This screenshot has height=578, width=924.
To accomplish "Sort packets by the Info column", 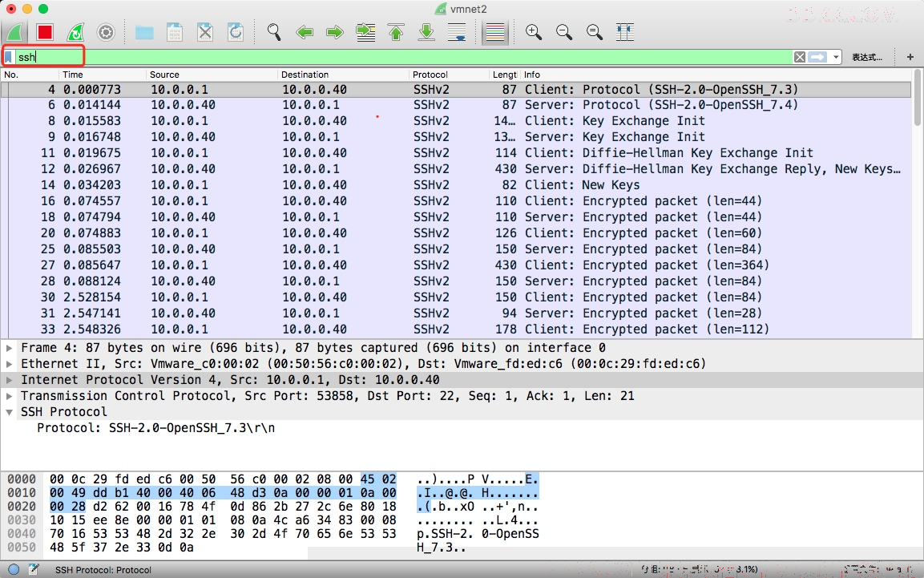I will tap(716, 75).
